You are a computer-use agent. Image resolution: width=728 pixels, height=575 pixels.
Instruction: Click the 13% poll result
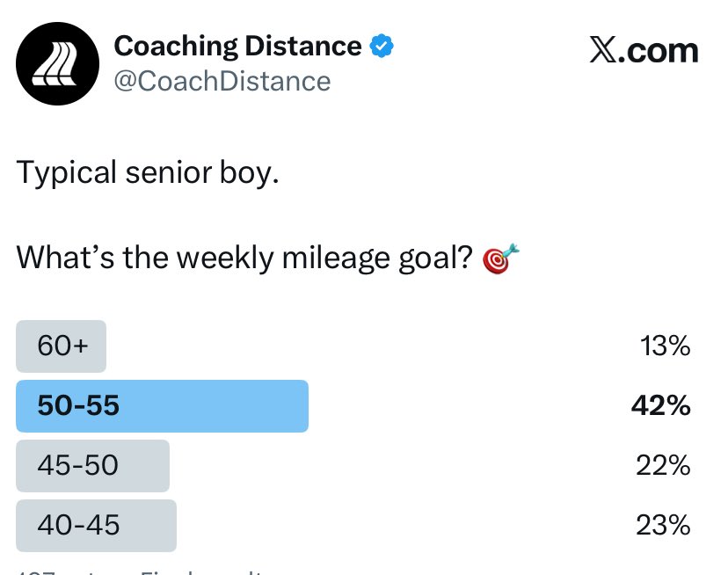click(665, 346)
